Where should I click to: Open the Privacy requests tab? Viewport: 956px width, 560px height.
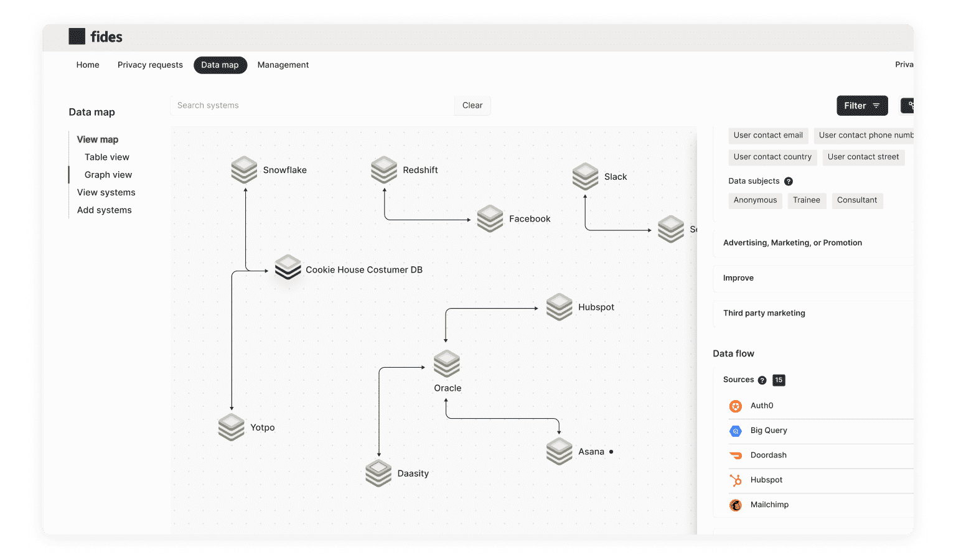(x=150, y=65)
